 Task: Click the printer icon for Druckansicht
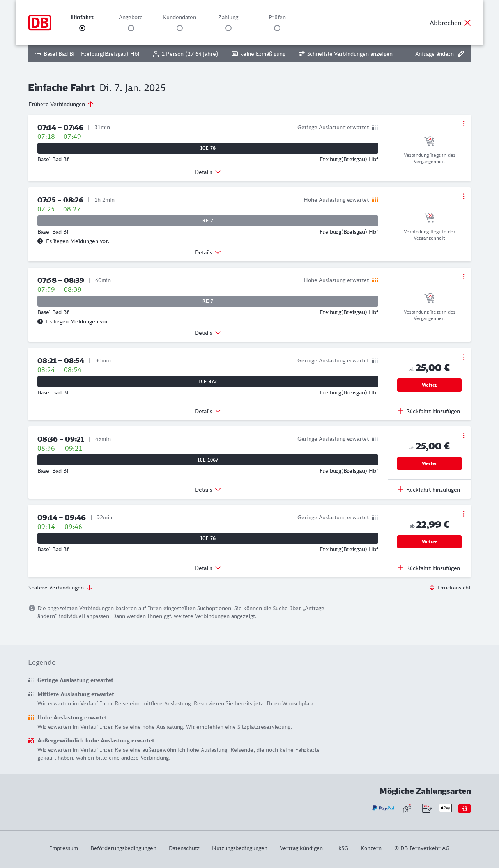(x=432, y=588)
